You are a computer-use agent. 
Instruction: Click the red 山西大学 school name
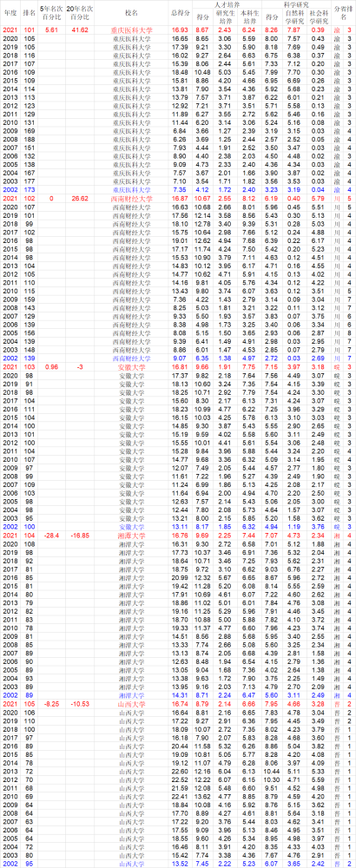[132, 703]
